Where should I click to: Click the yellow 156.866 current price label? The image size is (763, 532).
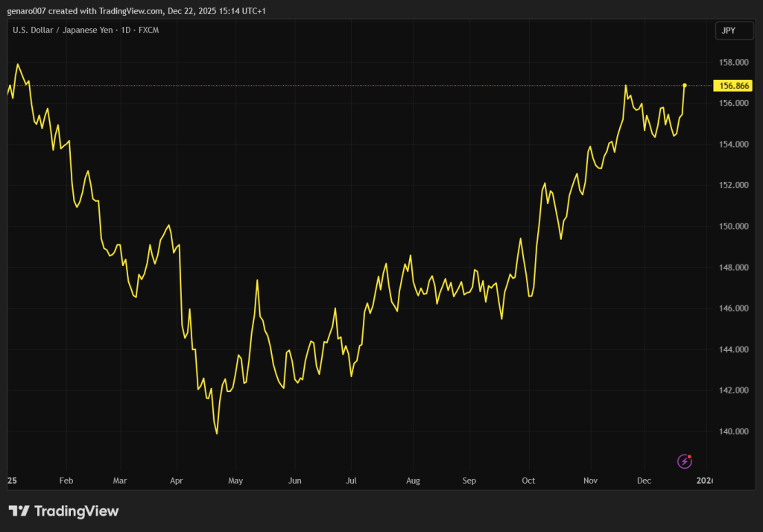pos(730,86)
